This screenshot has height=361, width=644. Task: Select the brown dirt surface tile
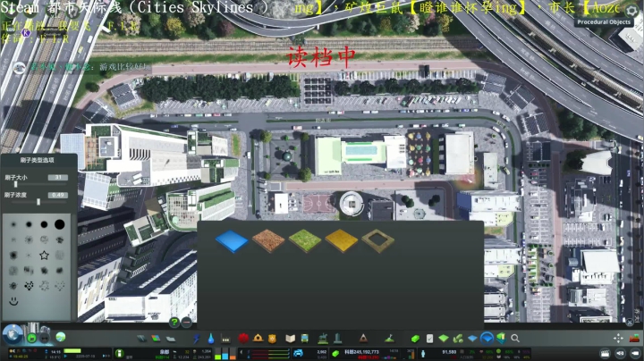268,240
